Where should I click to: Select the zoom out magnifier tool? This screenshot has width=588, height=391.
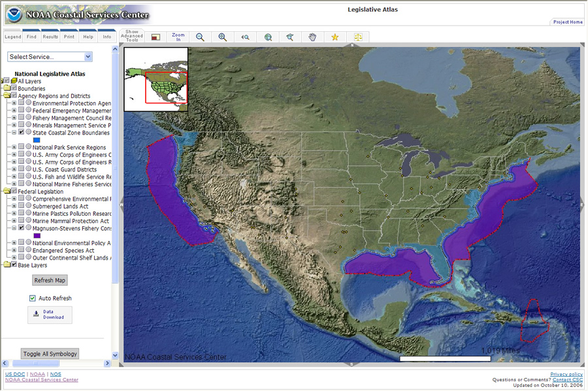pyautogui.click(x=200, y=37)
